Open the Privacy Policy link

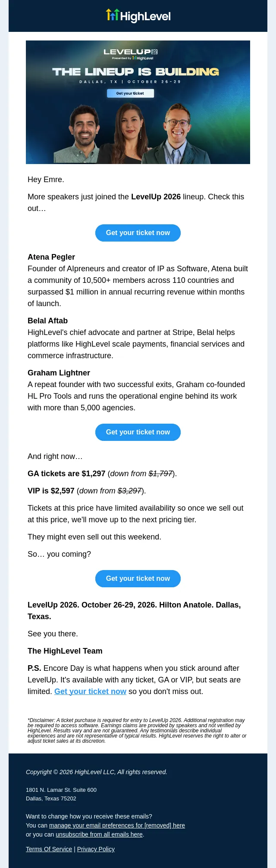[96, 849]
